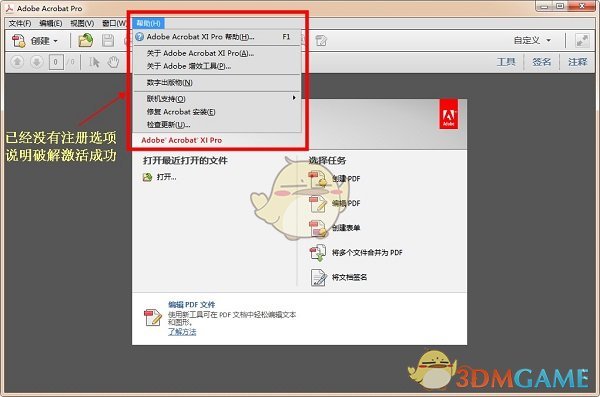
Task: Choose the selection cursor tool
Action: pyautogui.click(x=94, y=62)
